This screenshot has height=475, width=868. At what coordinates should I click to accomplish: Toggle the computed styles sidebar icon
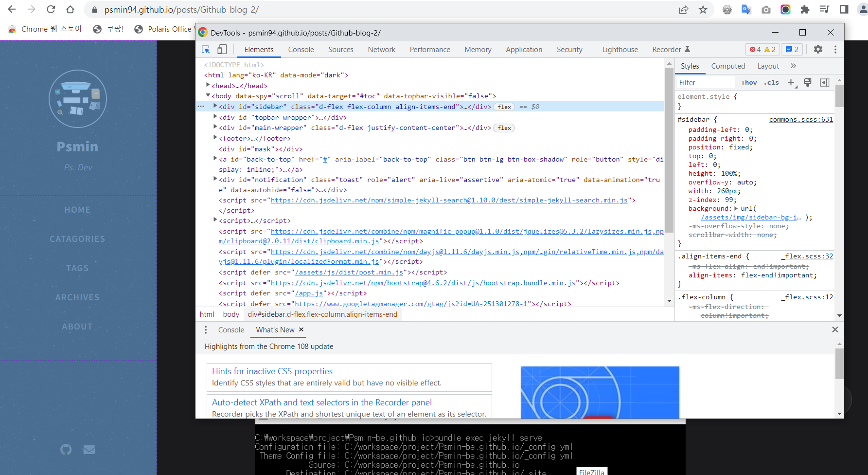[x=825, y=82]
